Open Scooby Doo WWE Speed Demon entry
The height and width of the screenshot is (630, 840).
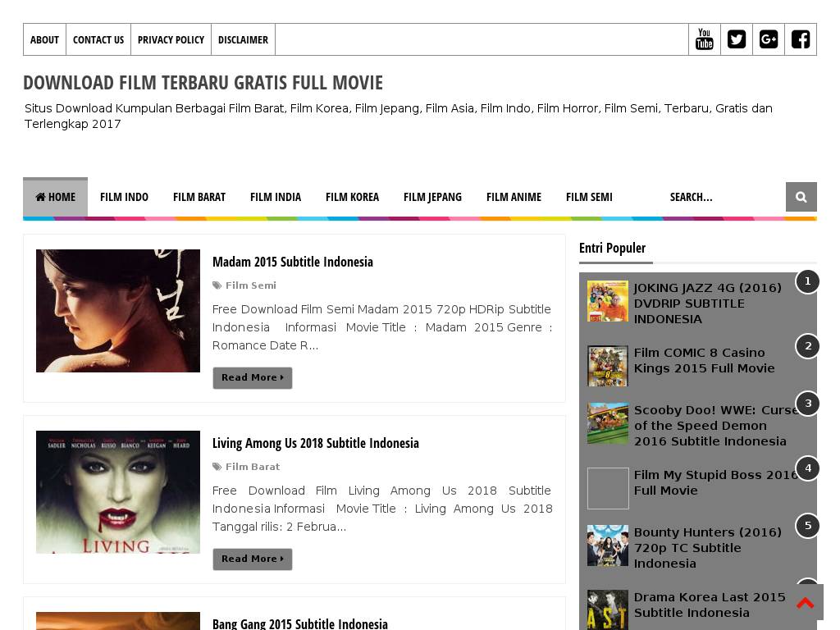[x=715, y=426]
